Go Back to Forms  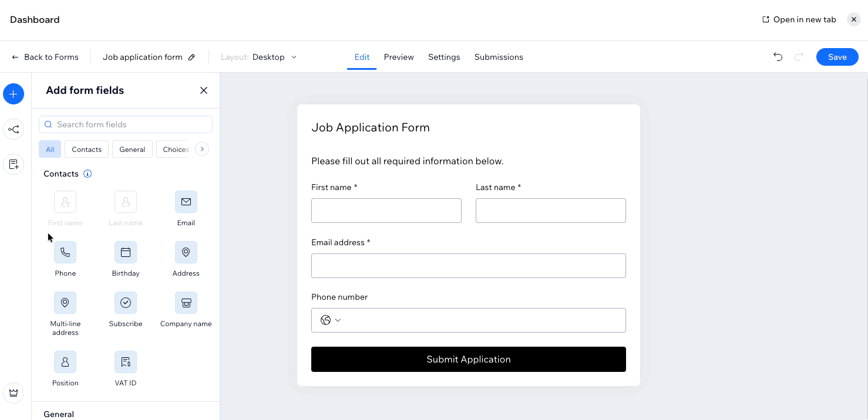45,57
